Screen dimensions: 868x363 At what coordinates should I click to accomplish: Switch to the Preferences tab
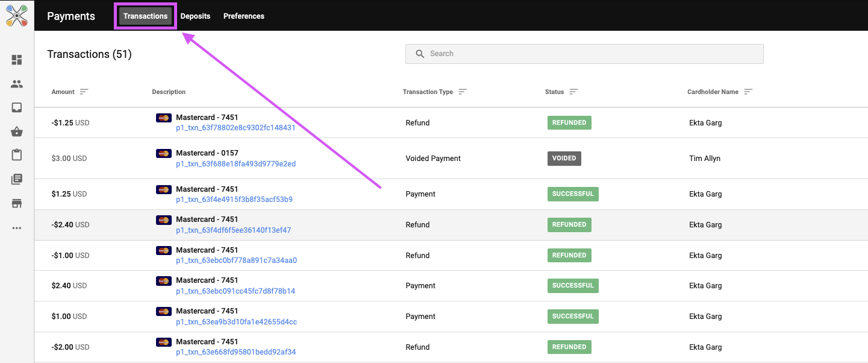pos(244,16)
